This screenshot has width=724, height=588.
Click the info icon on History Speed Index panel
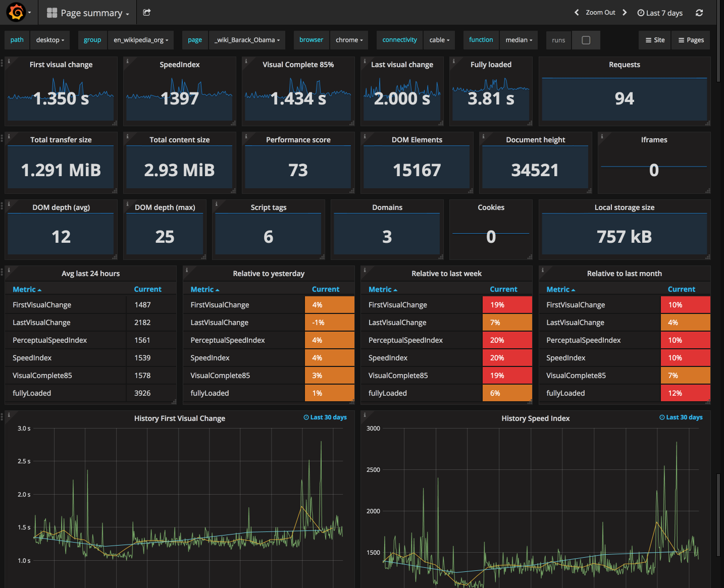[365, 414]
